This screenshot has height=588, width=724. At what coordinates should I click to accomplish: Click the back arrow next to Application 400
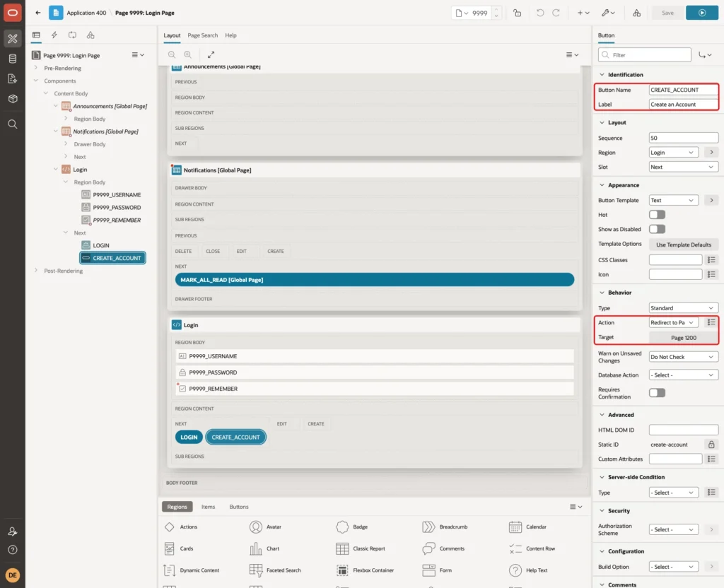(38, 13)
